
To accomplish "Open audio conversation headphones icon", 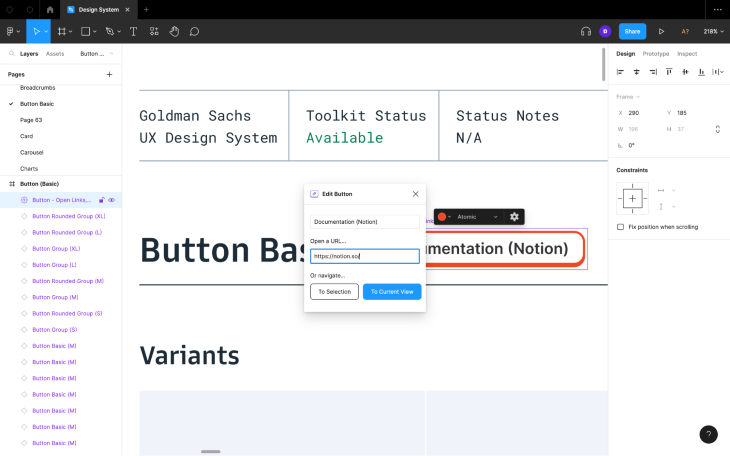I will (586, 32).
